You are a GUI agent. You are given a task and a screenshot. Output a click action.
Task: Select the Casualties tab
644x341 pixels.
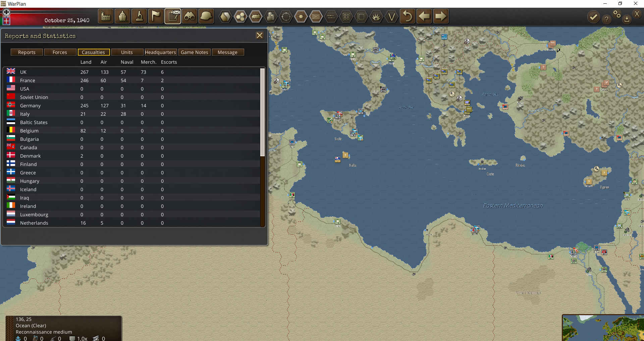pos(93,52)
